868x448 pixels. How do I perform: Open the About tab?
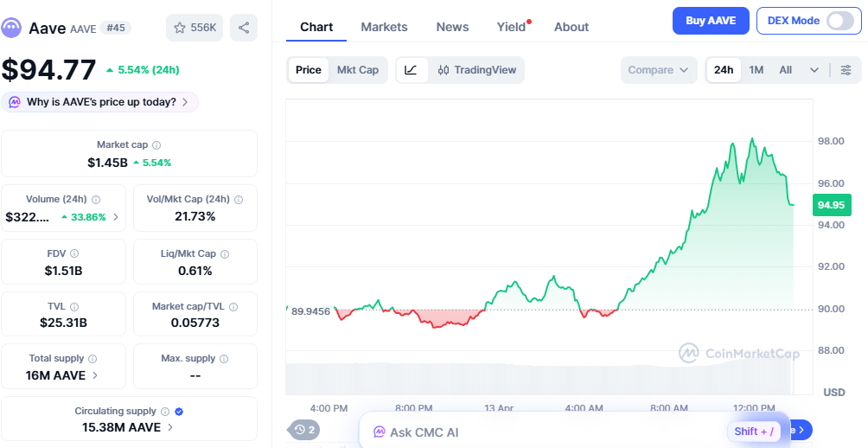click(571, 27)
